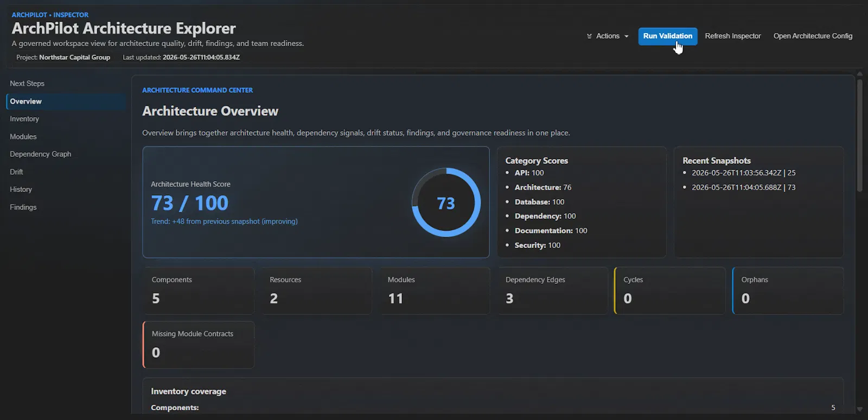Click the Category Scores heading
This screenshot has height=420, width=868.
tap(537, 161)
